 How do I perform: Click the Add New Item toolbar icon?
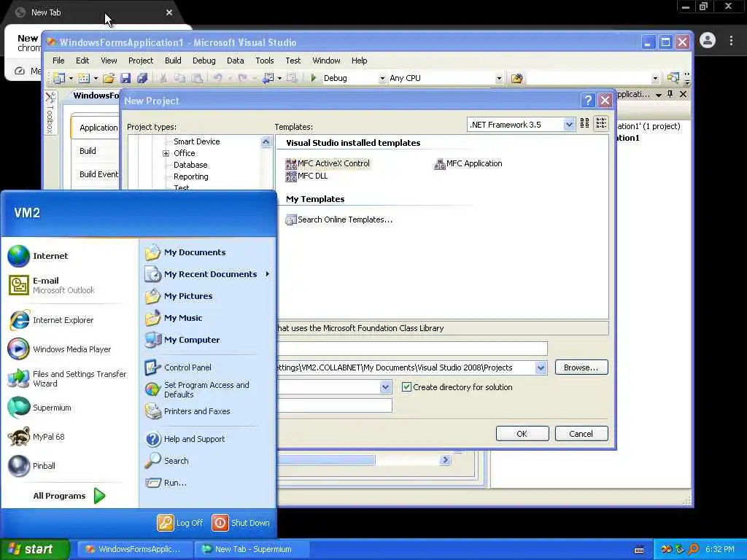[84, 78]
